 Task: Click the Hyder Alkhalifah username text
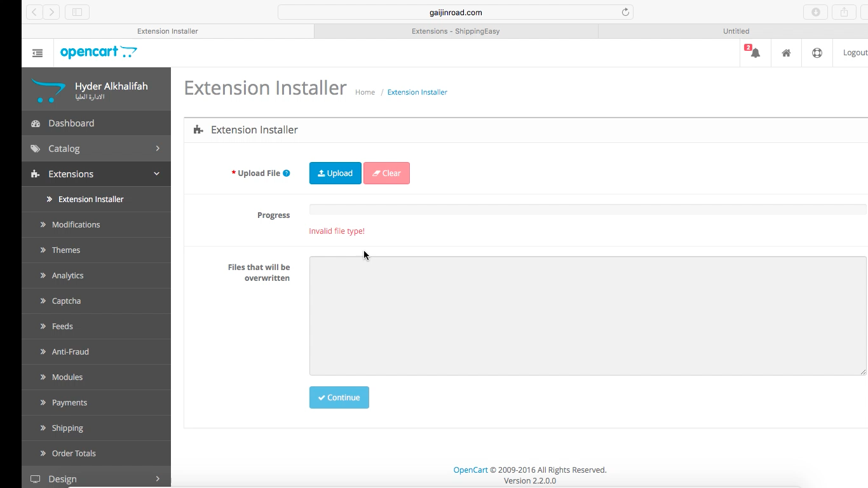coord(111,86)
